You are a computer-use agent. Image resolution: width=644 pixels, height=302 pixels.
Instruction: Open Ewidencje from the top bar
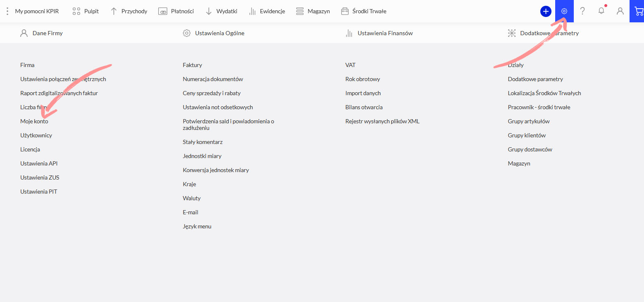tap(267, 11)
